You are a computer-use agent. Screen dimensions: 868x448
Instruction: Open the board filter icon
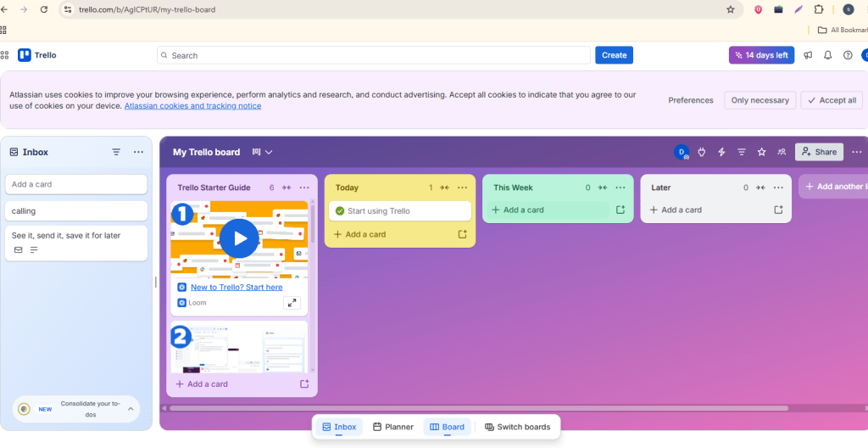tap(741, 152)
